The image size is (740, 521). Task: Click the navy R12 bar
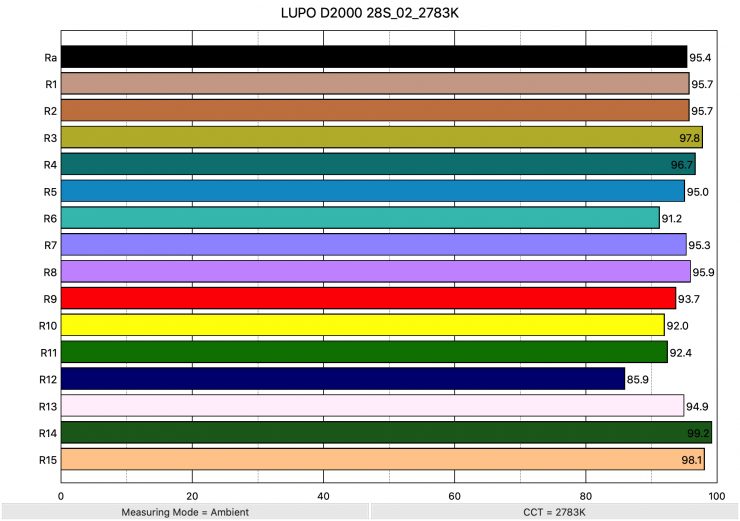coord(343,379)
